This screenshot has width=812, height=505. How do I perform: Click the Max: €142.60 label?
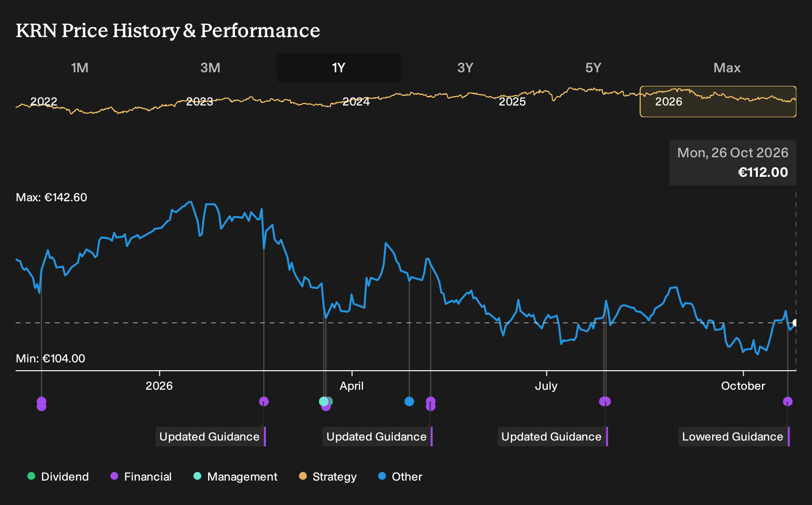51,197
